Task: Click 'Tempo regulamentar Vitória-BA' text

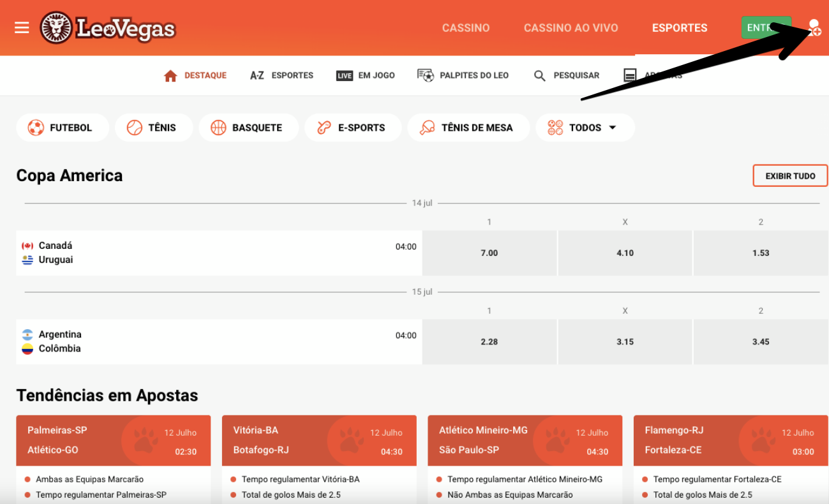Action: pyautogui.click(x=301, y=479)
